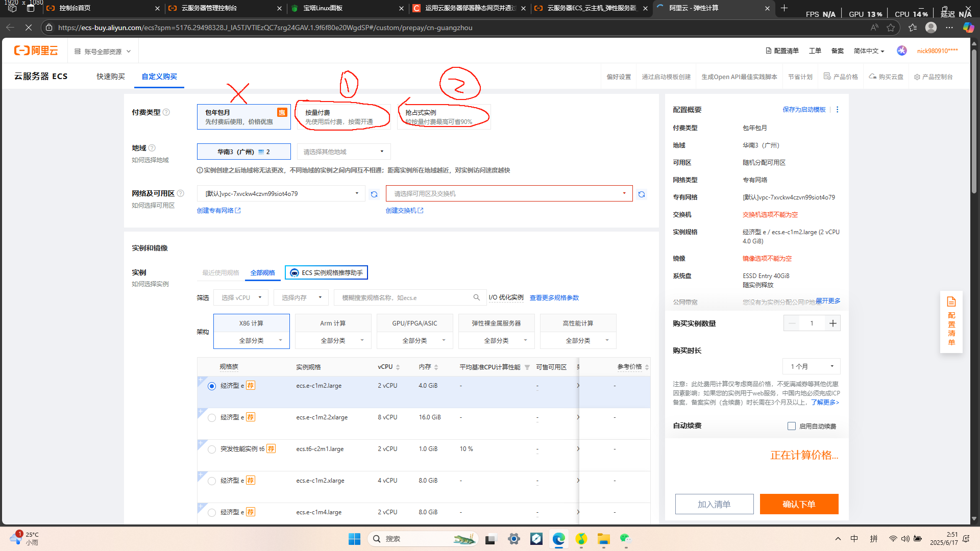The height and width of the screenshot is (551, 980).
Task: Choose preemptible 抢占式实例 option
Action: [x=444, y=117]
